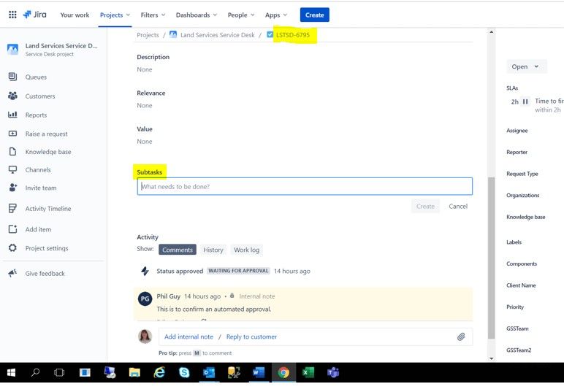
Task: Open Windows search from taskbar
Action: (x=35, y=372)
